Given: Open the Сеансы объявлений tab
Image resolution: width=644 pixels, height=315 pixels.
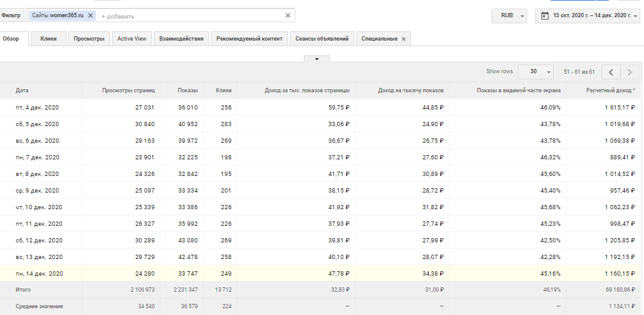Looking at the screenshot, I should pos(322,39).
